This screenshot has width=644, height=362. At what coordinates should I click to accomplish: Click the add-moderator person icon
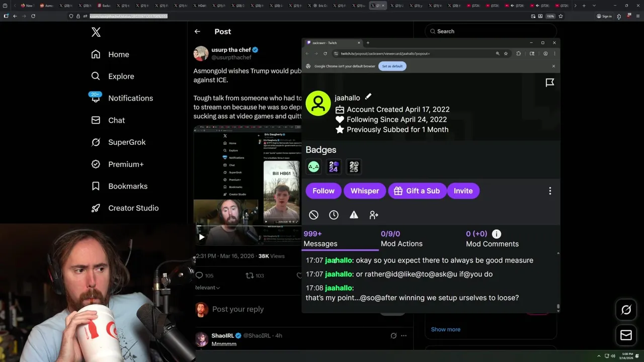[374, 215]
